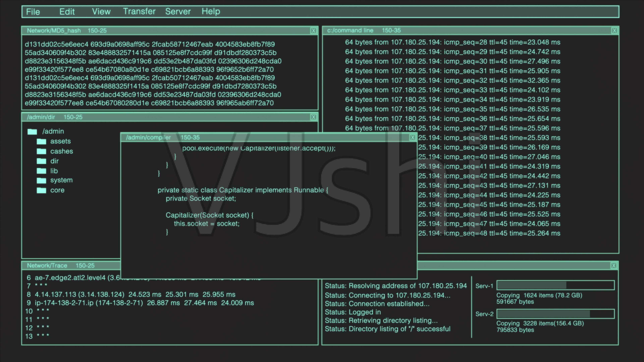
Task: Close the c:/command line panel
Action: coord(614,31)
